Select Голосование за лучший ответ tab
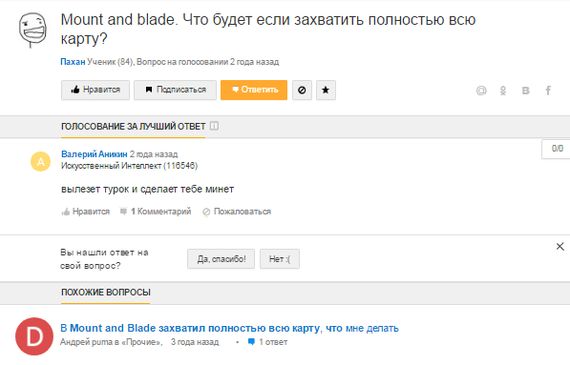The height and width of the screenshot is (365, 570). pos(133,127)
